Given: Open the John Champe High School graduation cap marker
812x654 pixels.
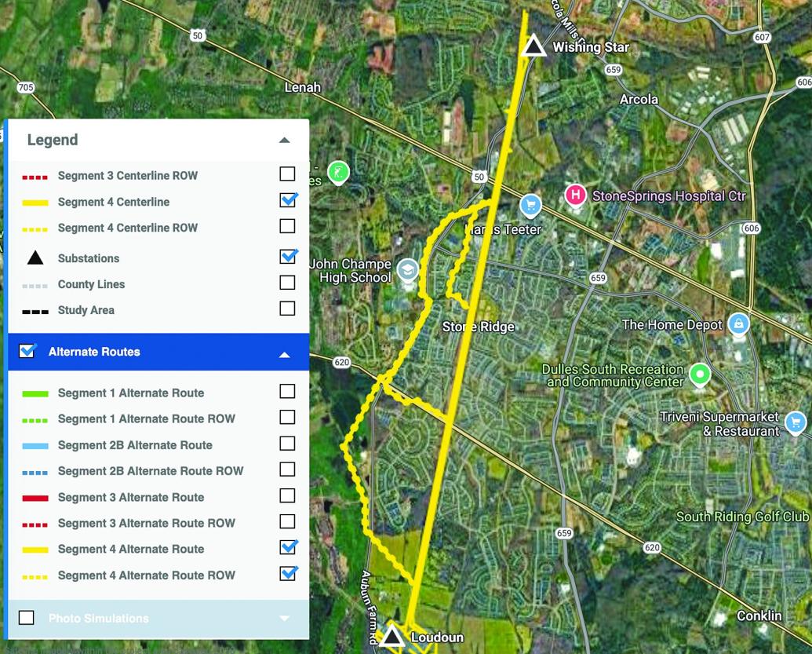Looking at the screenshot, I should coord(408,268).
